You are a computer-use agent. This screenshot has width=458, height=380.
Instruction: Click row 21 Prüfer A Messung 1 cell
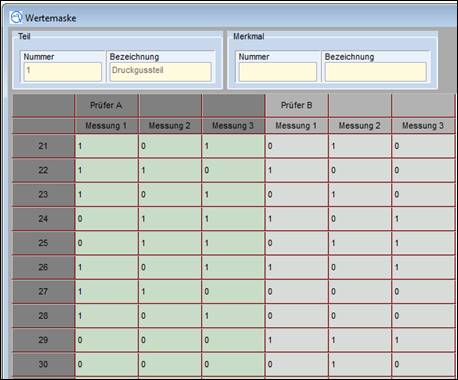coord(107,146)
